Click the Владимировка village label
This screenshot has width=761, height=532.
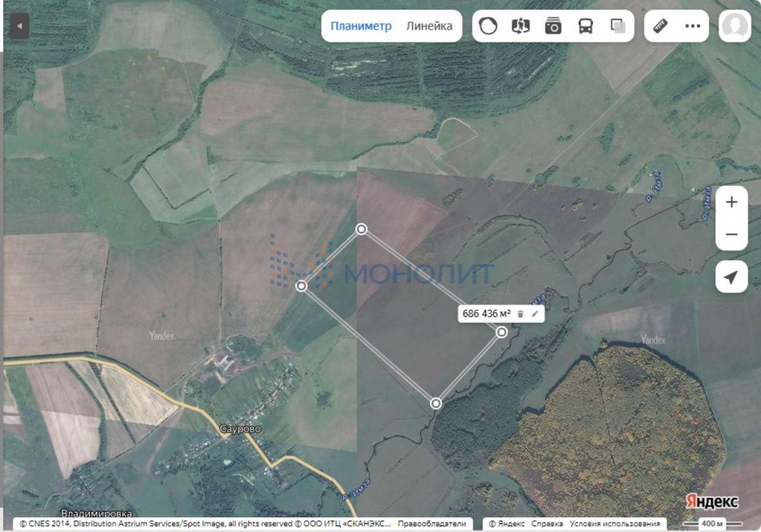click(x=97, y=513)
